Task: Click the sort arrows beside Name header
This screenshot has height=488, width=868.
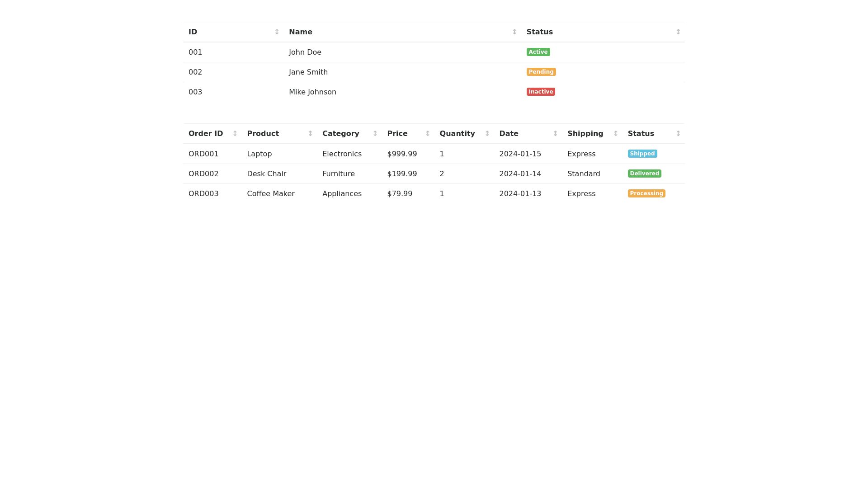Action: point(514,32)
